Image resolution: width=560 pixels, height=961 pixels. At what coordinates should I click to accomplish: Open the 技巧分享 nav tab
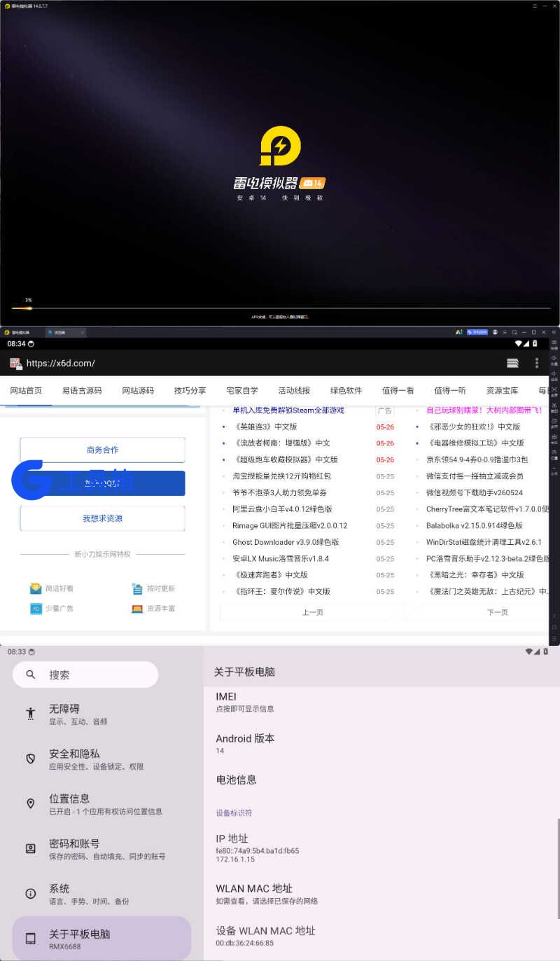190,391
